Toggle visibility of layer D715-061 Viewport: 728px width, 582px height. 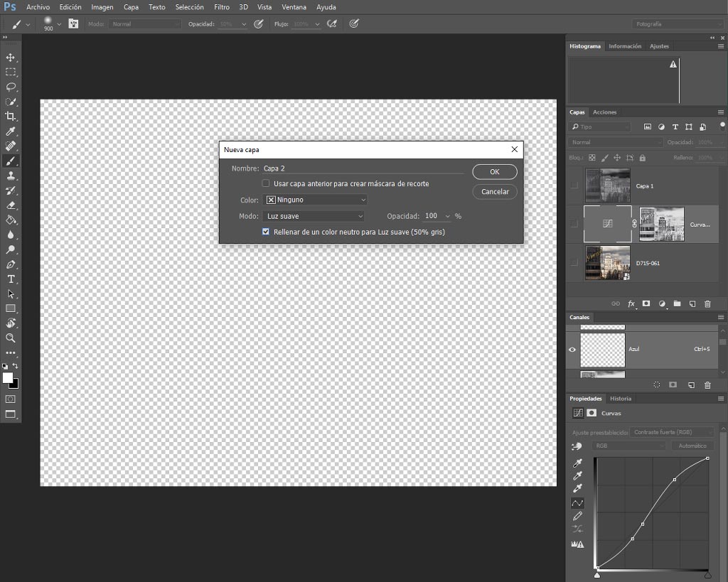574,263
